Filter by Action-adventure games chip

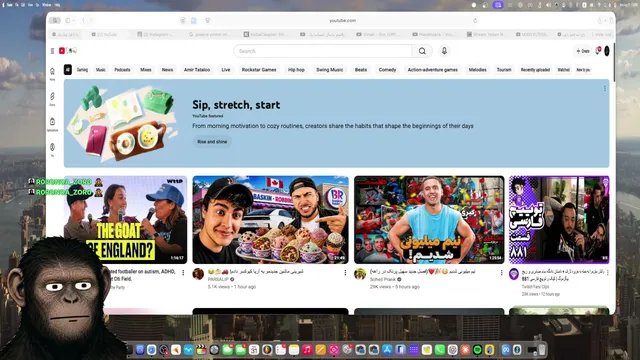pos(433,70)
